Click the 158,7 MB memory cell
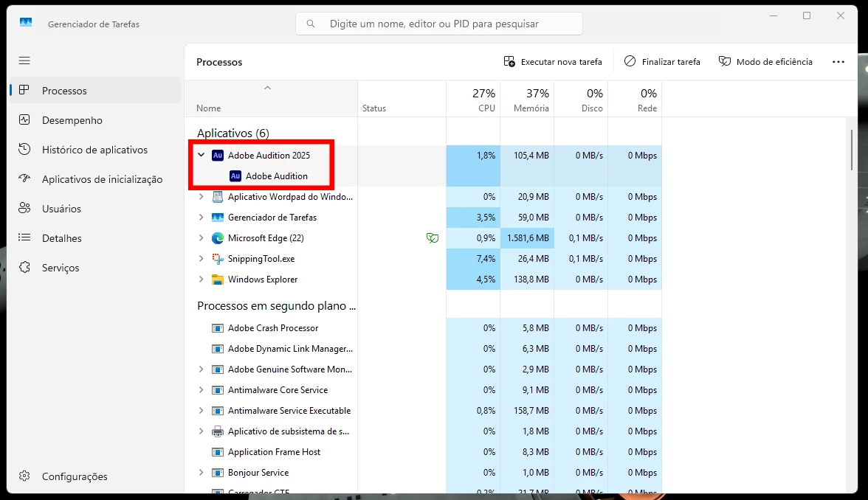 pos(527,410)
